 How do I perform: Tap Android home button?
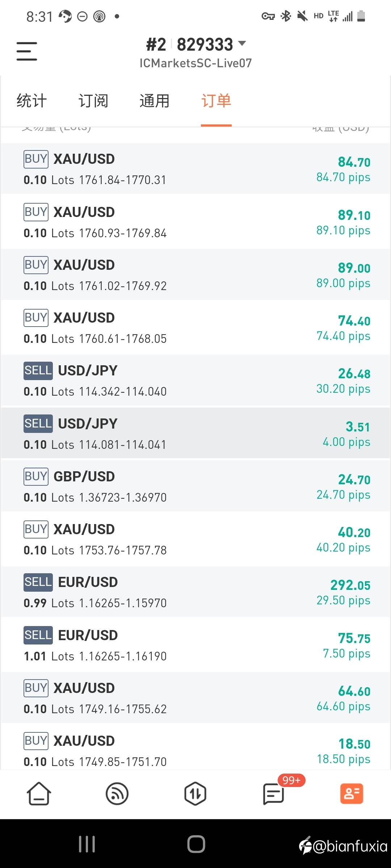point(196,844)
